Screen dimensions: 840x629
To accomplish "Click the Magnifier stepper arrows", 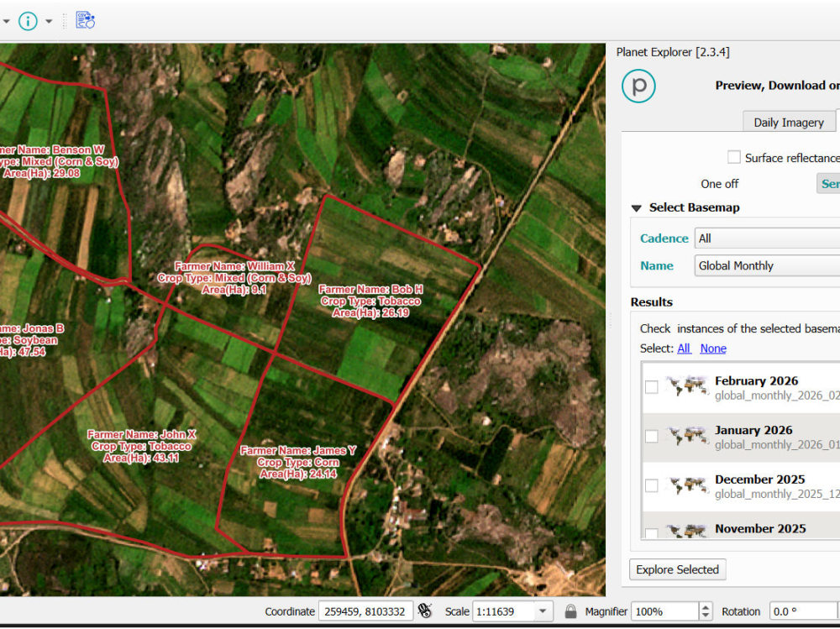I will (706, 611).
